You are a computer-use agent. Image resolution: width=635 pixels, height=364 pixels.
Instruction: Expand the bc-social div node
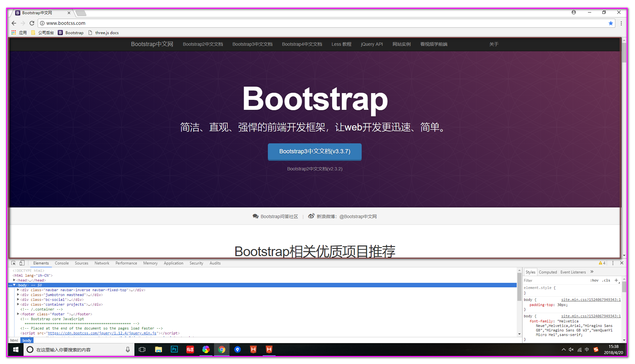(x=18, y=300)
